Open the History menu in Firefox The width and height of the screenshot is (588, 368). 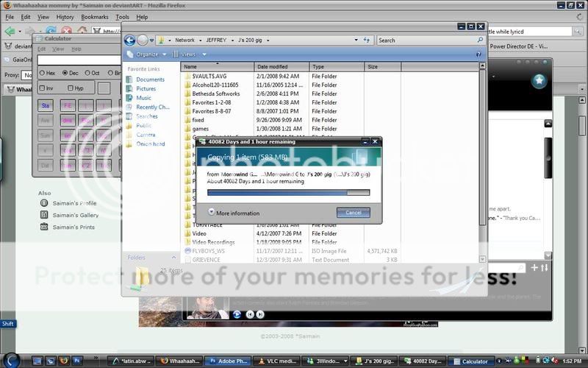click(x=65, y=16)
